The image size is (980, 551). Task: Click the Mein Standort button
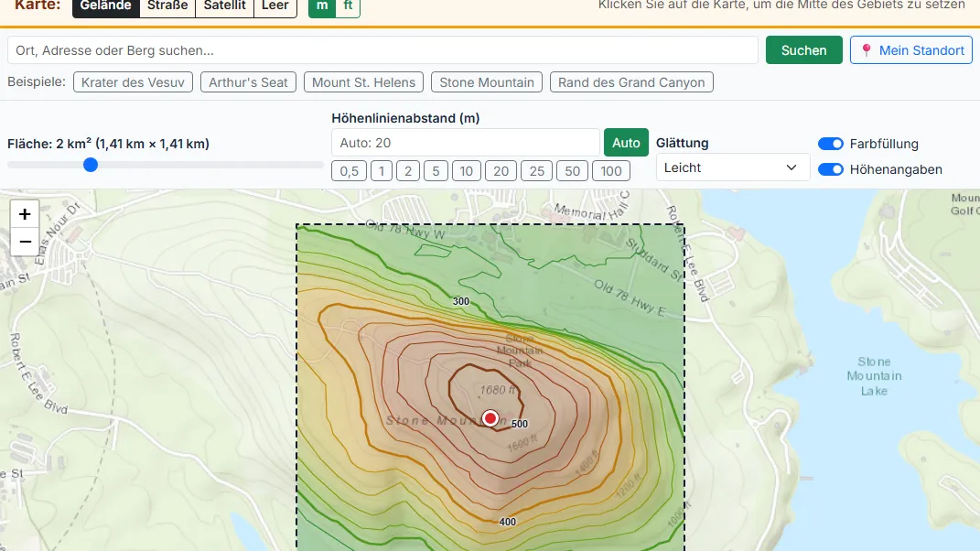[911, 50]
